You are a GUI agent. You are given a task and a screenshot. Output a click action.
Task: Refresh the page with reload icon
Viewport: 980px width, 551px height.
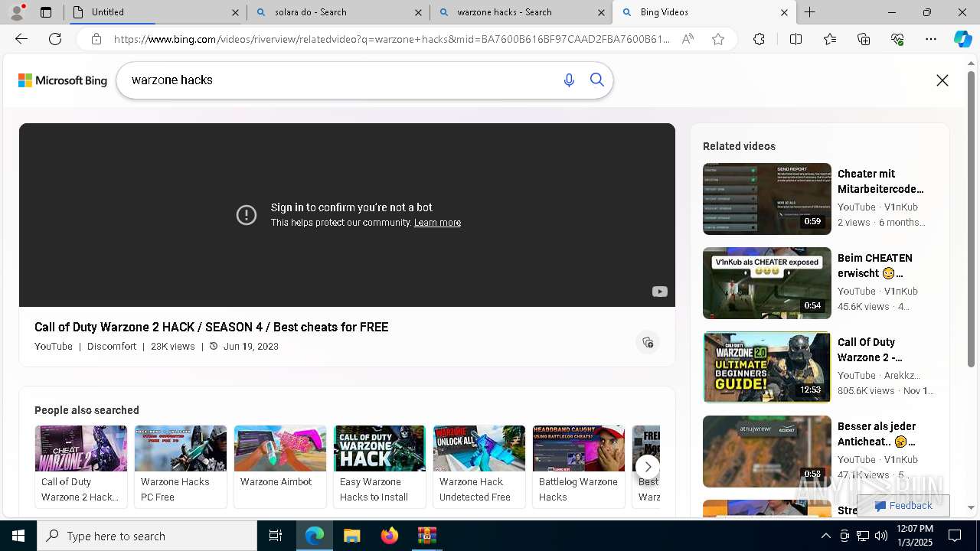click(x=55, y=39)
